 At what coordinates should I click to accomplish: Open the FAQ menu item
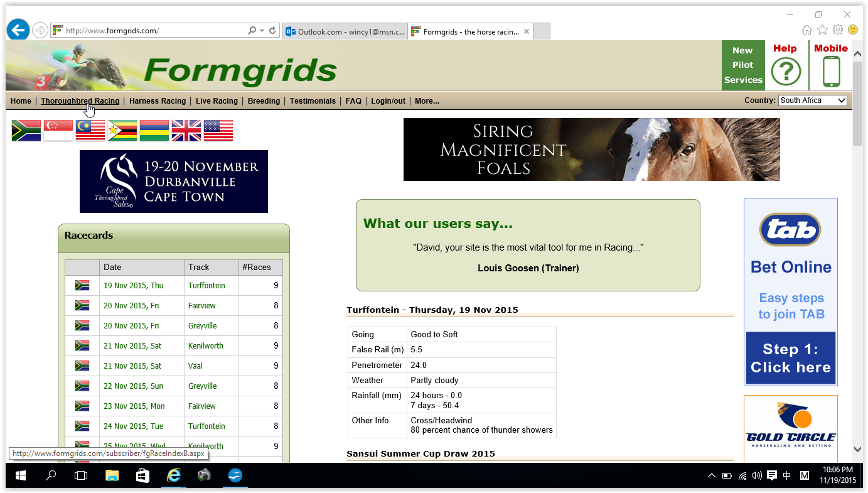(x=353, y=101)
